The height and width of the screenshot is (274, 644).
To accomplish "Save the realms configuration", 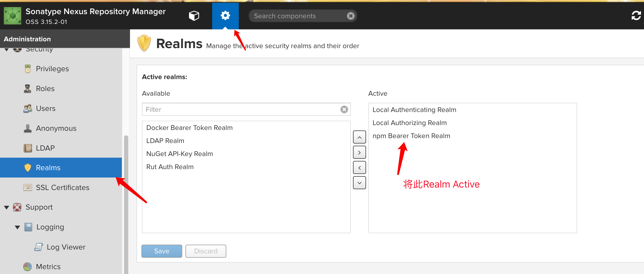I will pyautogui.click(x=162, y=251).
